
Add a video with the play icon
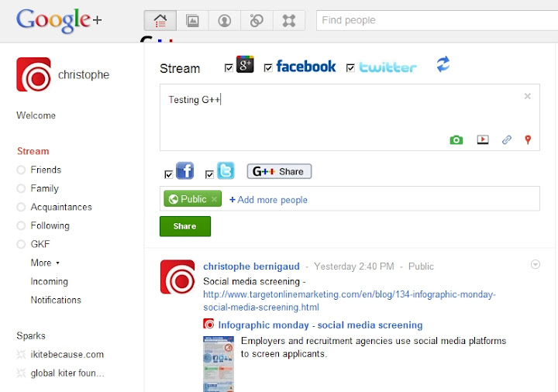483,139
